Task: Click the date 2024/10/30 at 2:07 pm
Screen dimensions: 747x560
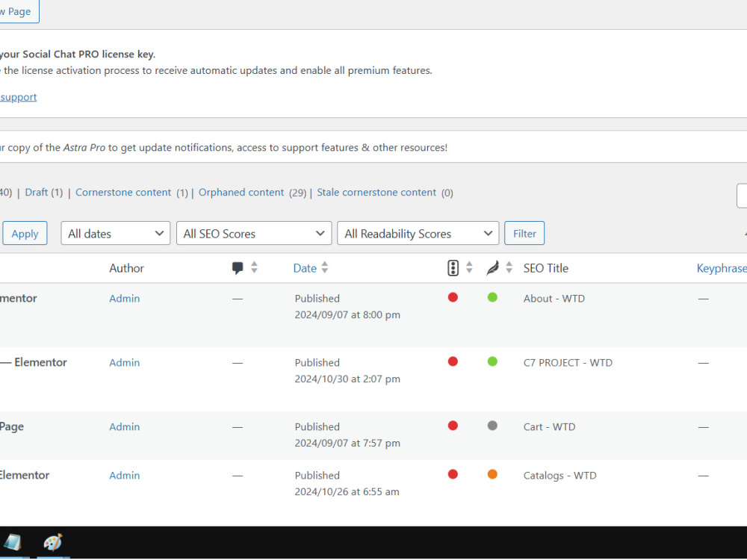Action: 347,379
